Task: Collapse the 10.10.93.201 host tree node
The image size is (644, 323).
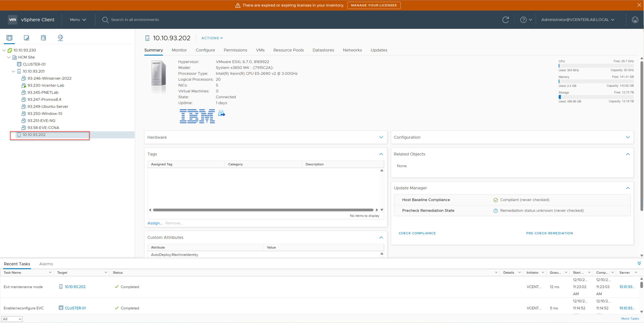Action: (13, 71)
